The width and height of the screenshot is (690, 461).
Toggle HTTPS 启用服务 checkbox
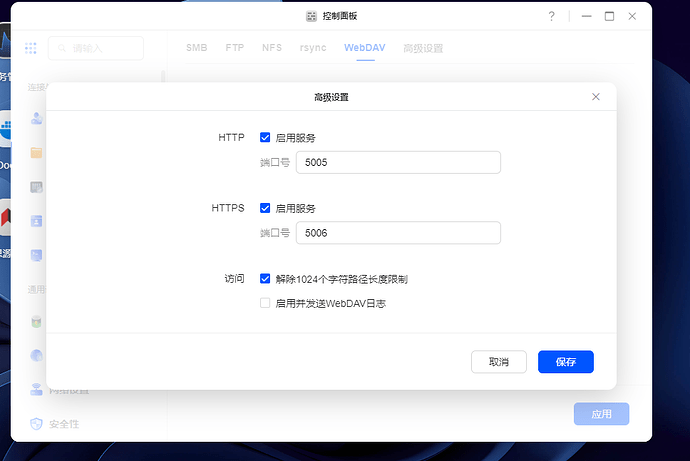[265, 208]
